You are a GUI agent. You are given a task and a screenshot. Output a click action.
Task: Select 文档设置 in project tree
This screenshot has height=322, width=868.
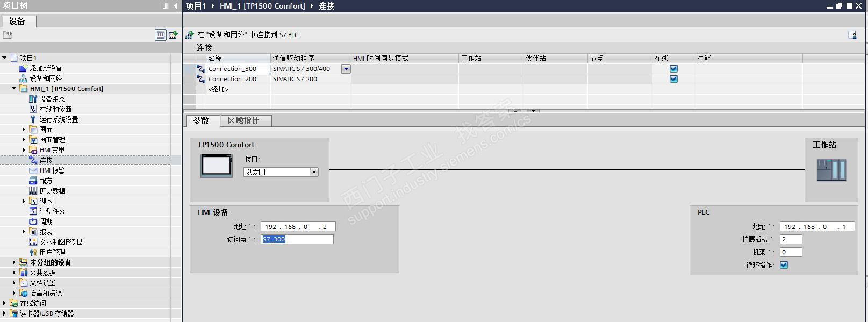click(x=42, y=283)
